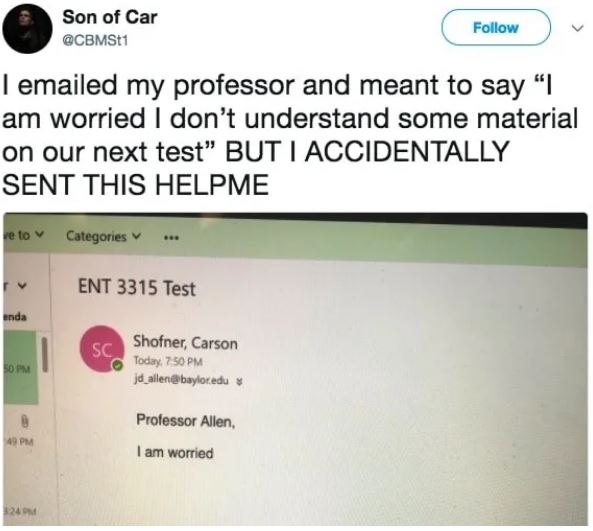This screenshot has height=531, width=593.
Task: Click the Follow button
Action: (x=495, y=27)
